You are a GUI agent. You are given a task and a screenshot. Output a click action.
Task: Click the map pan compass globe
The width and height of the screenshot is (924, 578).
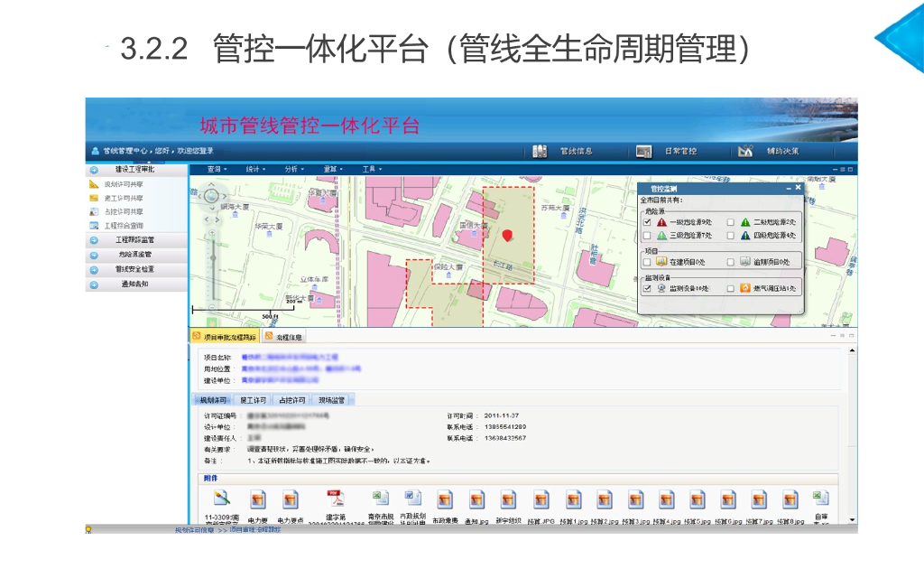211,194
